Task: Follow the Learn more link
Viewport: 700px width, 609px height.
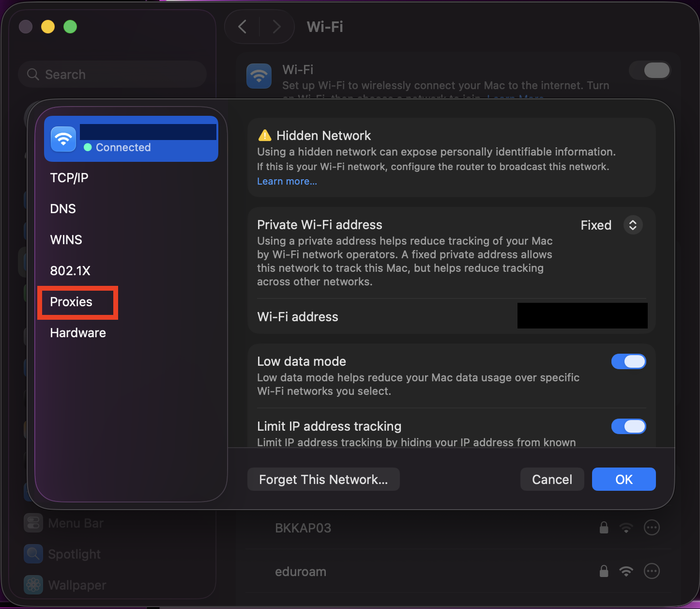Action: point(287,181)
